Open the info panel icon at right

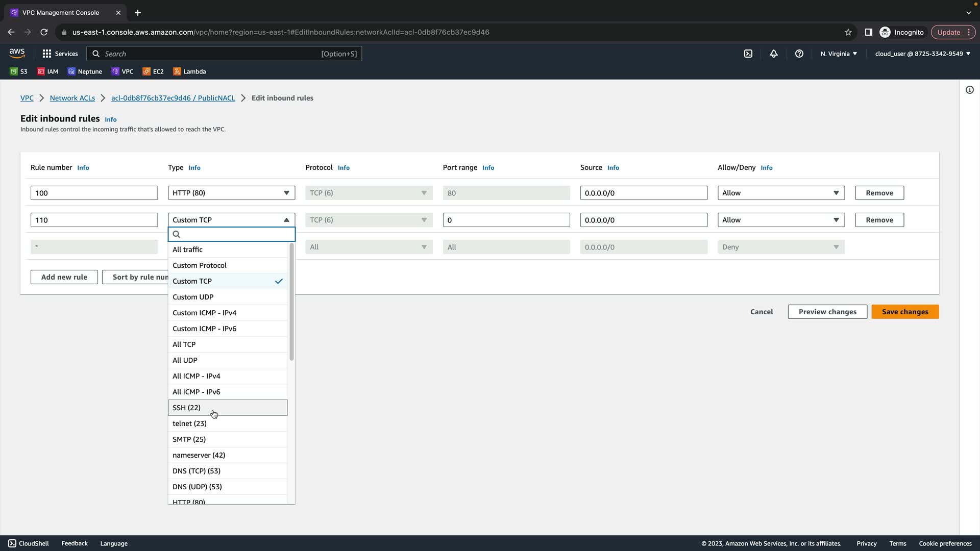tap(969, 90)
